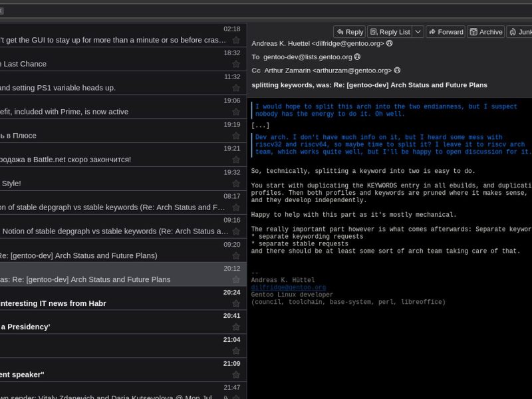Open the GUI crashing message at 02:18
The image size is (532, 399).
pos(123,35)
